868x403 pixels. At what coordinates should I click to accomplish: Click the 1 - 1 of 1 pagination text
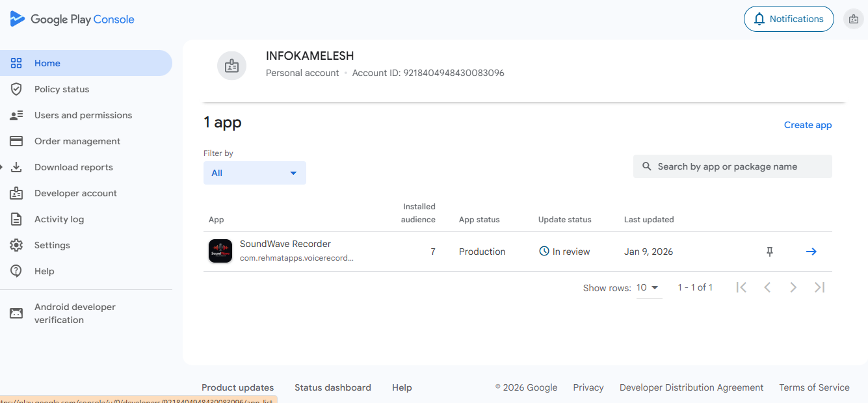(x=695, y=287)
